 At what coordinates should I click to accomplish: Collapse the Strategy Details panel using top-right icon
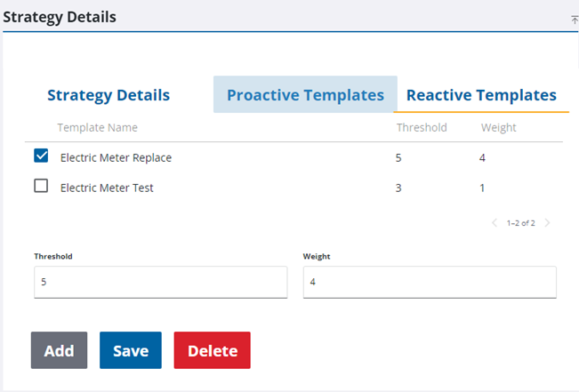point(574,19)
